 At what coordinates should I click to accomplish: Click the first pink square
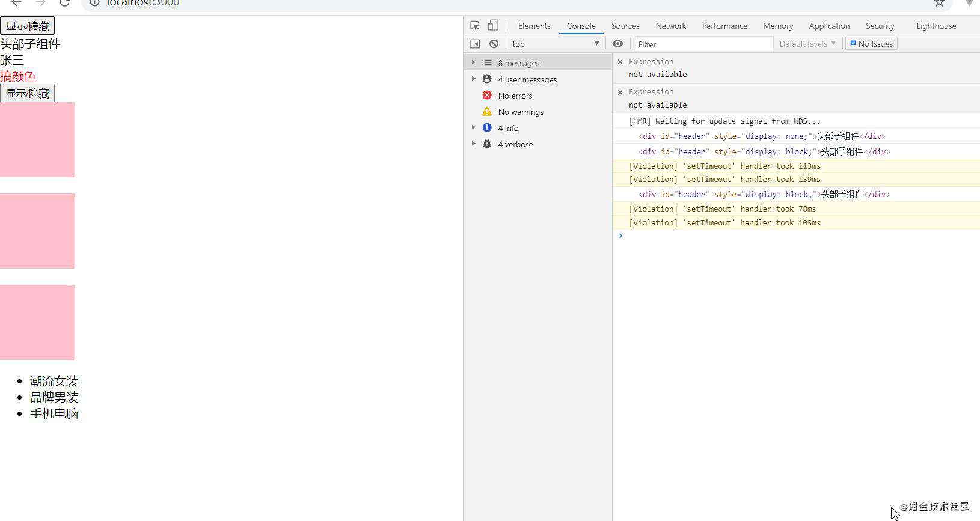37,139
